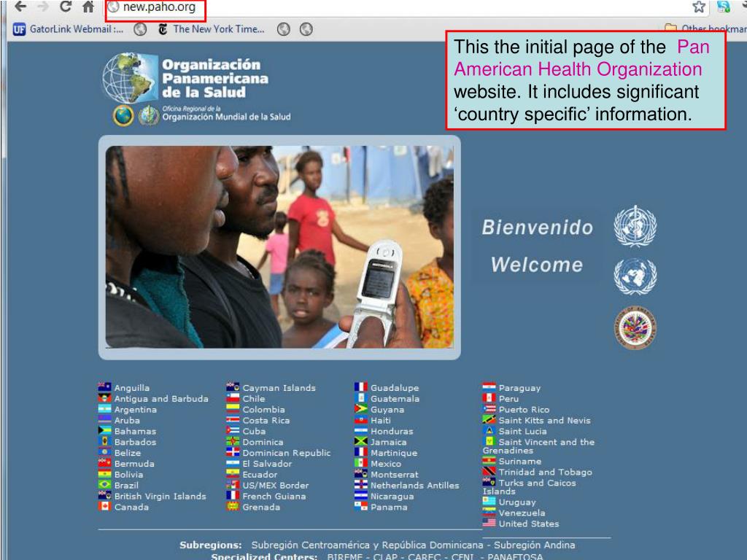
Task: Click the small blue globe emblem under logo
Action: 123,115
